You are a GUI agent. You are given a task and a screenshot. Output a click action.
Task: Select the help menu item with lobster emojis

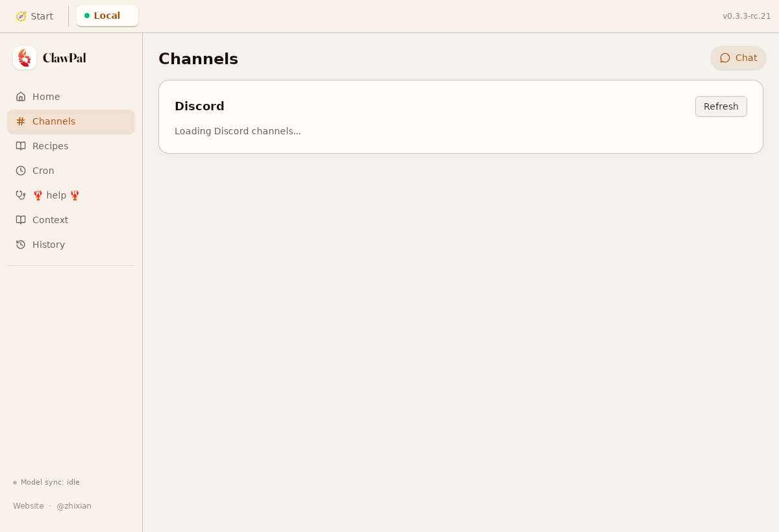pos(56,195)
